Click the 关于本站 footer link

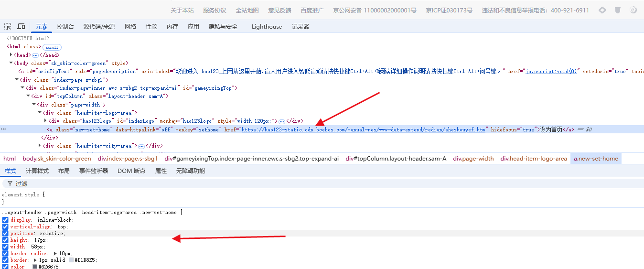pos(182,10)
